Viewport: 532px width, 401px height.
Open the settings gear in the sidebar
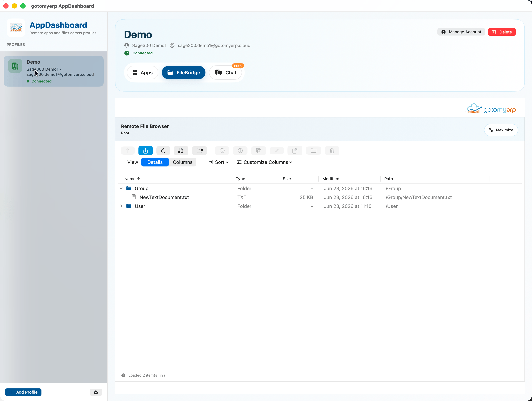click(x=96, y=392)
